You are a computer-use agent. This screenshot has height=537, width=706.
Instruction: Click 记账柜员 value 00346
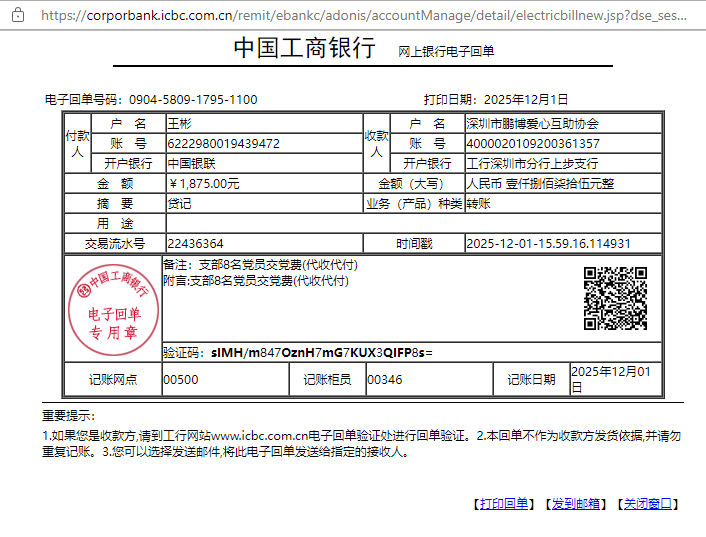pyautogui.click(x=385, y=380)
